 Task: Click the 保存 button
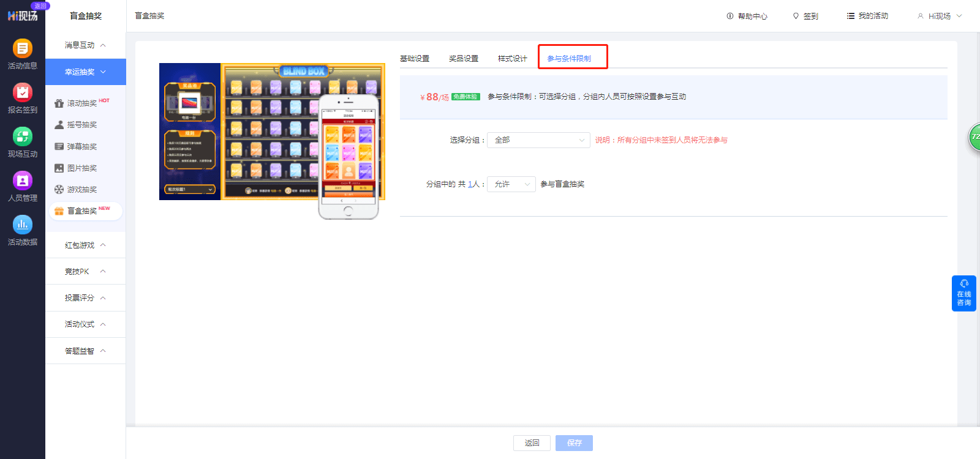click(574, 443)
